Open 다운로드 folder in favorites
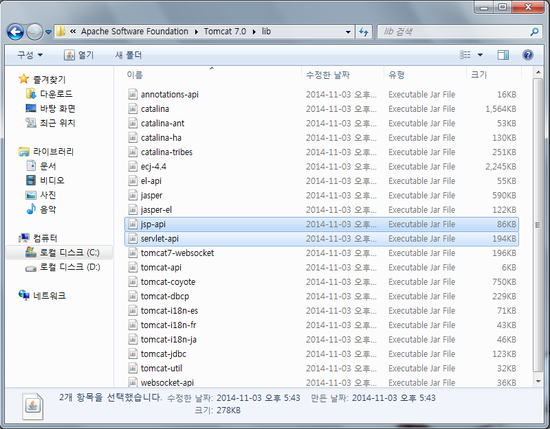Image resolution: width=550 pixels, height=429 pixels. click(x=49, y=94)
